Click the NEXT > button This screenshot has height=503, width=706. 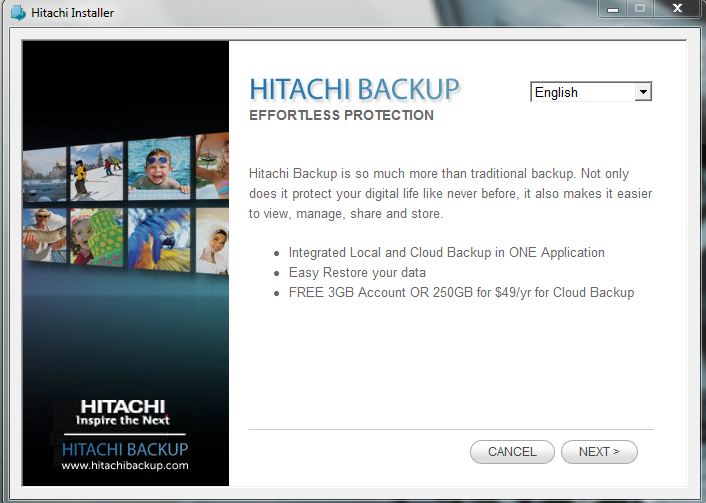(x=599, y=452)
